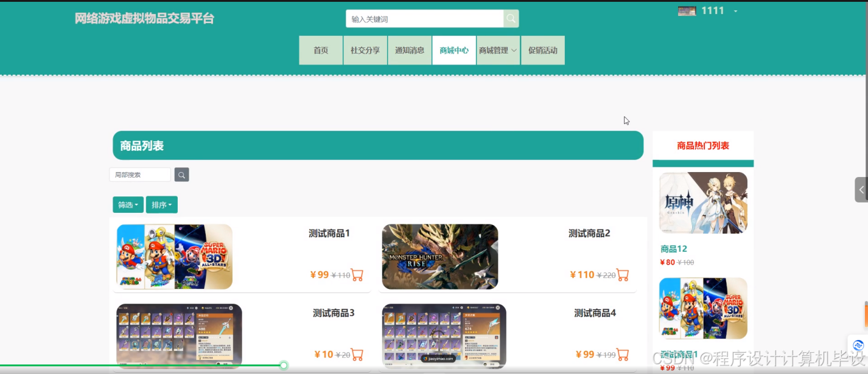Click the 商品列表 heading banner
Screen dimensions: 868x374
pyautogui.click(x=378, y=145)
